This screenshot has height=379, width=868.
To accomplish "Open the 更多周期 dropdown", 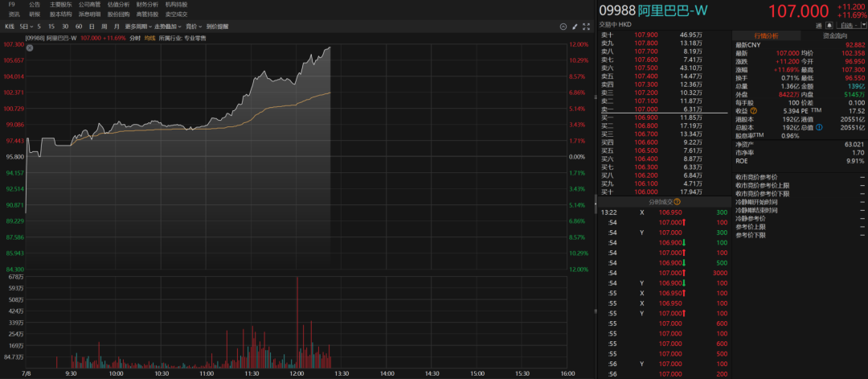I will 138,27.
